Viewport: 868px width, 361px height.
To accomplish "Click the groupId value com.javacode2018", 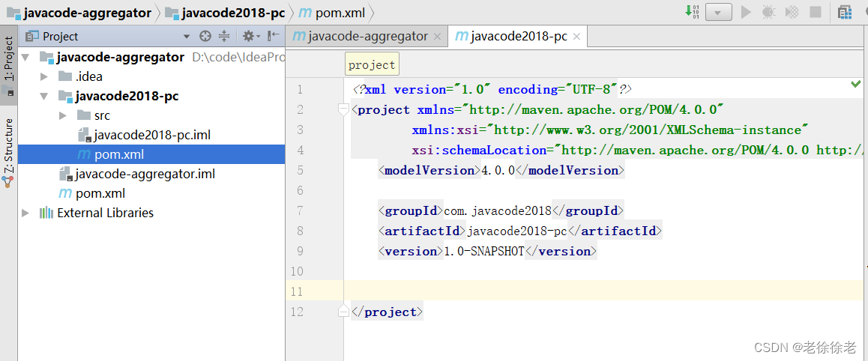I will (498, 210).
